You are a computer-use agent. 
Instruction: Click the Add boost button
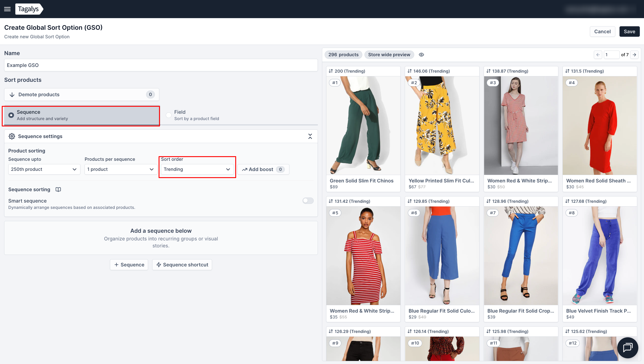pos(263,169)
